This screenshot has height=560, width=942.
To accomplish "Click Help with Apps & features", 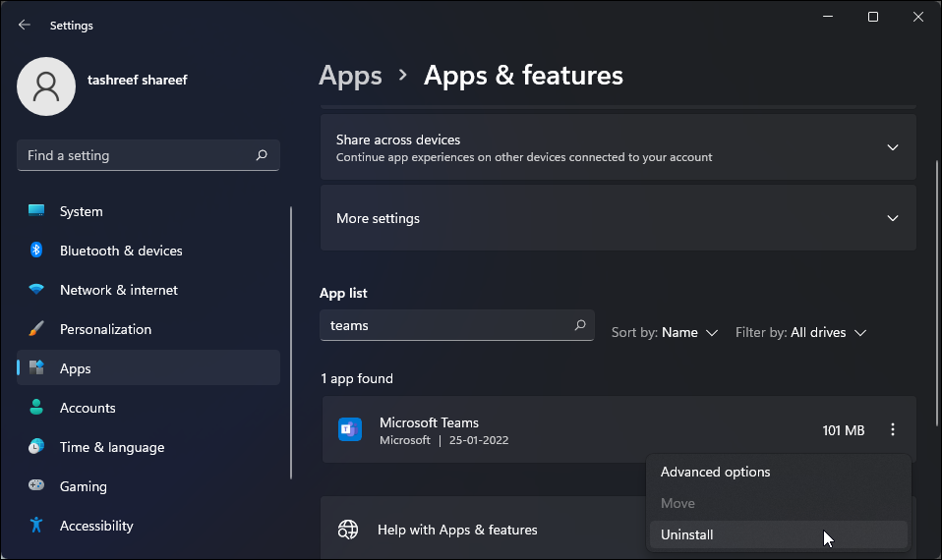I will [x=457, y=530].
